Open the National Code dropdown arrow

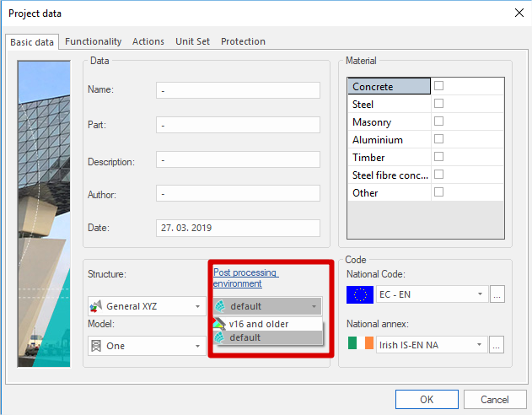(480, 294)
